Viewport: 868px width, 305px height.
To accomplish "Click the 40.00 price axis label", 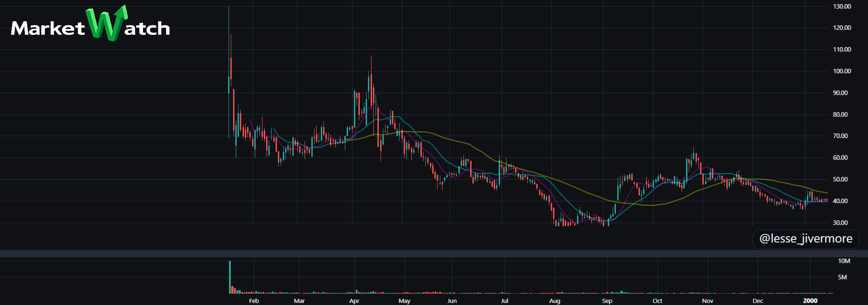I will coord(840,201).
